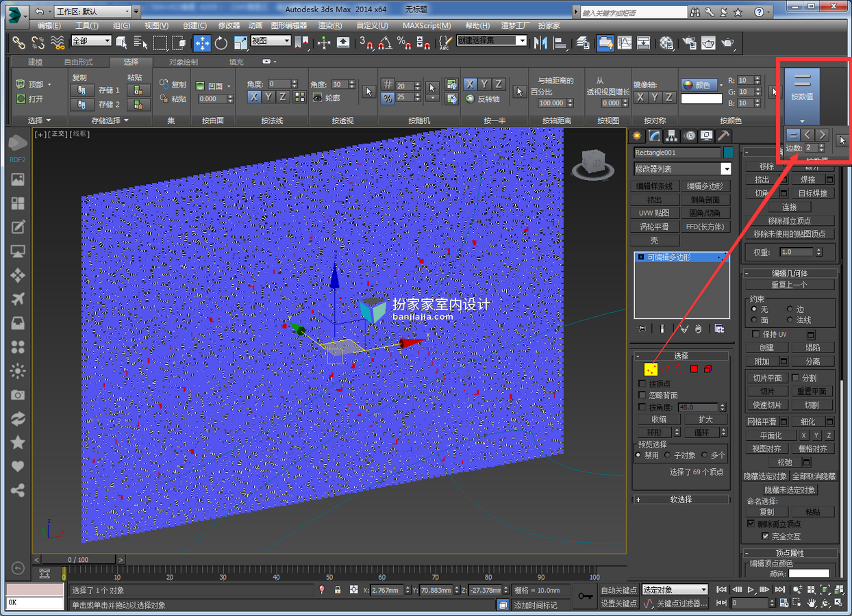Screen dimensions: 852x616
Task: Select the Select and Move tool
Action: [202, 42]
